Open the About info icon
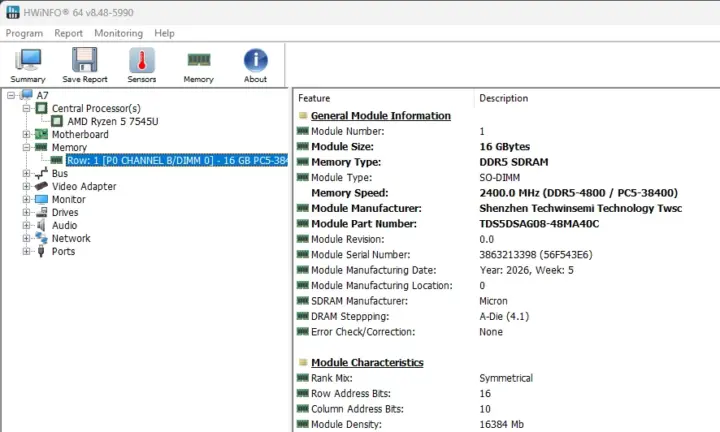 click(x=255, y=60)
